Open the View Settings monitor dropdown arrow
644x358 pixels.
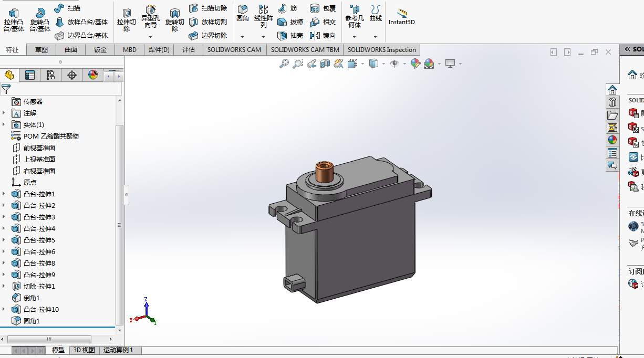pos(461,64)
